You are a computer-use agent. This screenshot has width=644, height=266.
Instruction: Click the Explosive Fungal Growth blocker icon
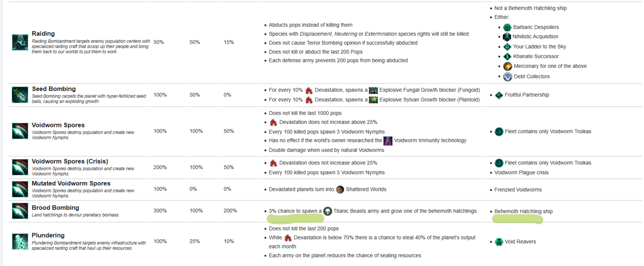coord(373,90)
